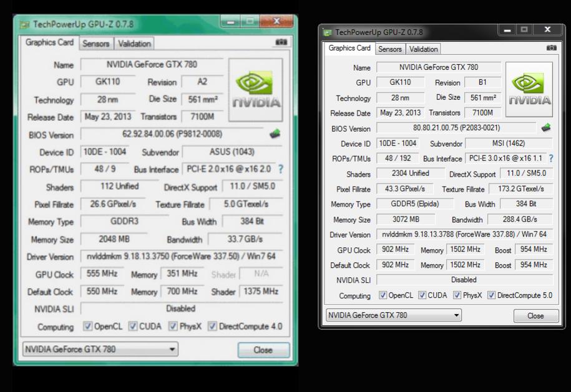Toggle OpenCL checkbox in right window
This screenshot has width=571, height=392.
tap(383, 295)
